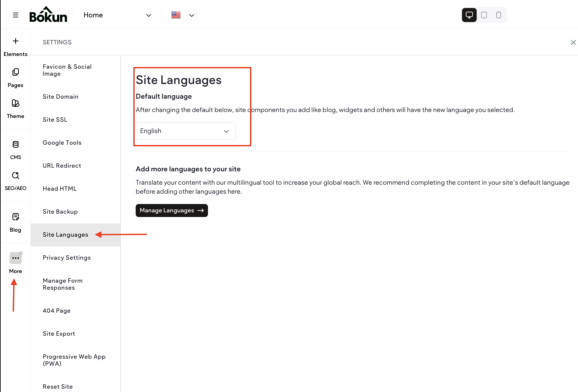Open the Blog icon

click(15, 217)
